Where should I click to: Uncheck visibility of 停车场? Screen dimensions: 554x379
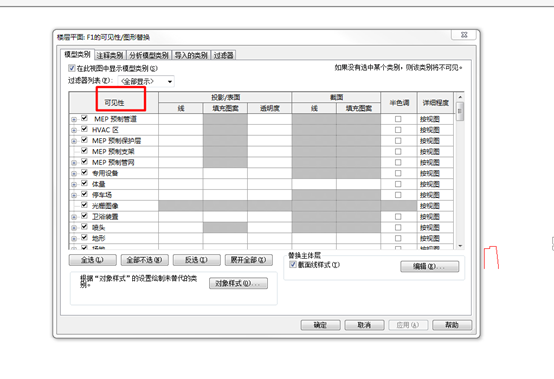tap(84, 194)
